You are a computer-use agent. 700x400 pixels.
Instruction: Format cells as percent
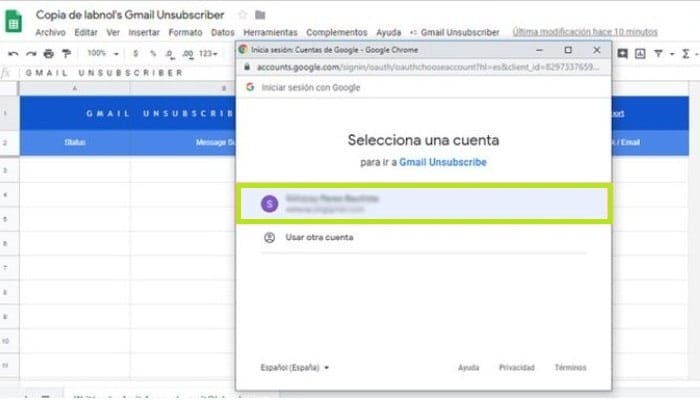coord(153,54)
